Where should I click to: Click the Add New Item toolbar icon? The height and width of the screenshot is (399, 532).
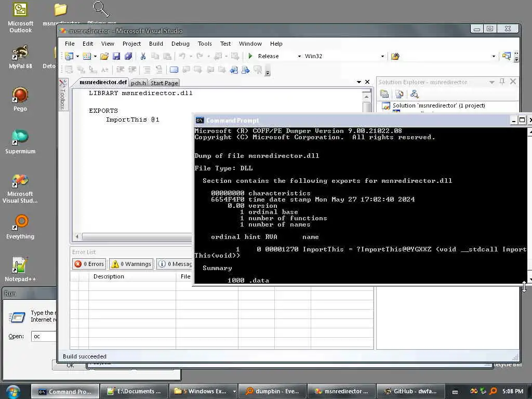point(87,56)
